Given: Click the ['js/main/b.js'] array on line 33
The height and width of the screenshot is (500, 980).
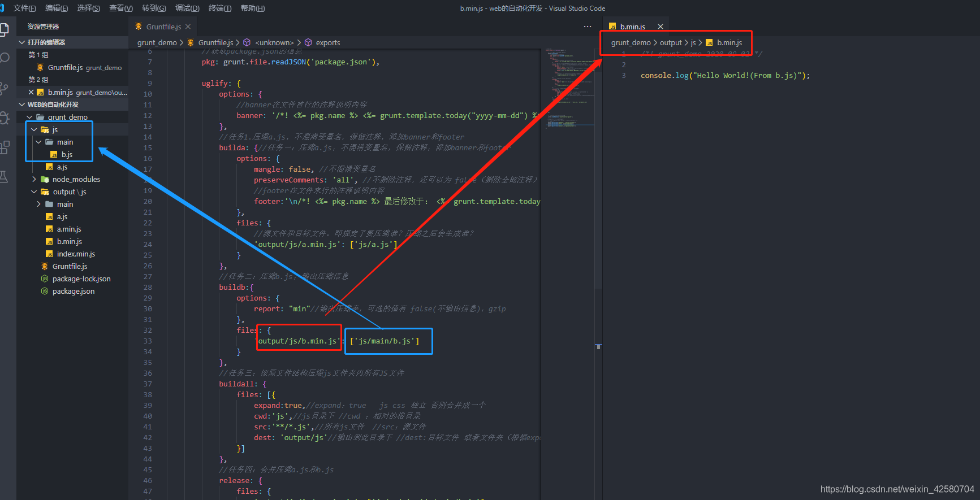Looking at the screenshot, I should 385,341.
